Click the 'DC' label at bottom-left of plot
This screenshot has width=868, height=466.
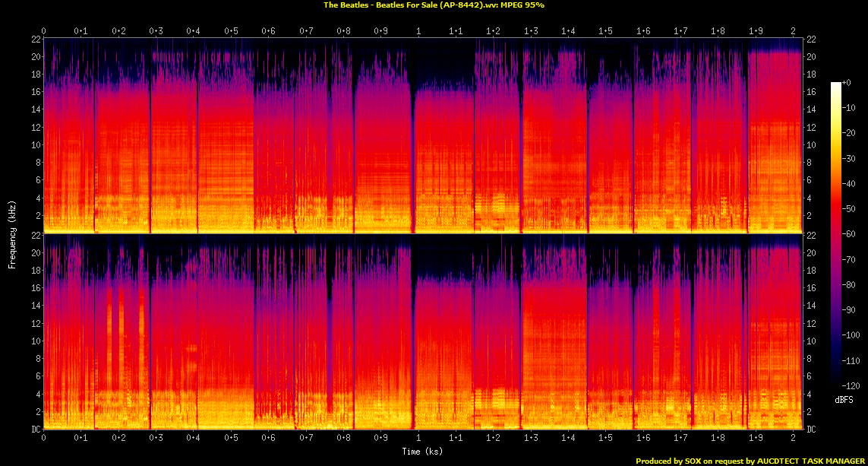point(36,430)
